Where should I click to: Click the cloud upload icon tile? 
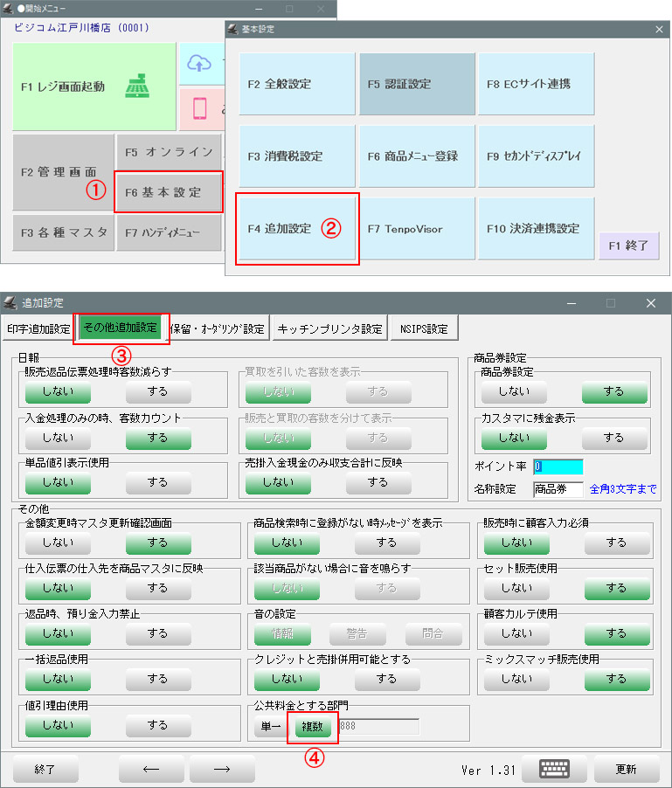(201, 64)
